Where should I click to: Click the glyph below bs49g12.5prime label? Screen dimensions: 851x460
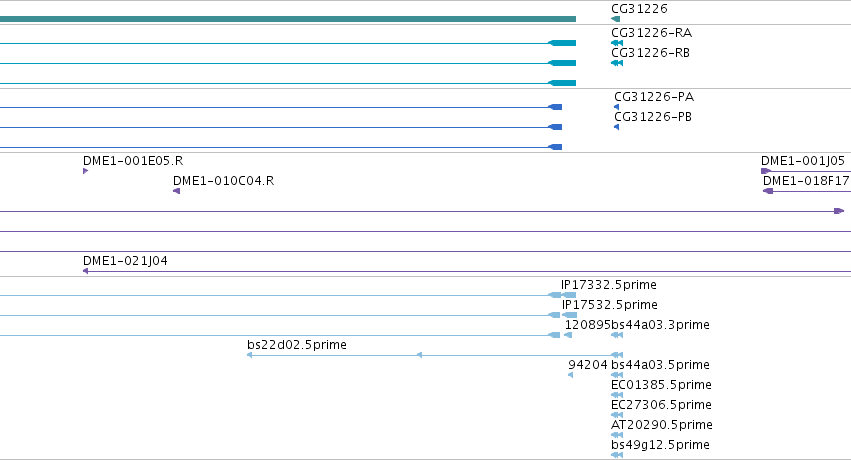tap(617, 455)
